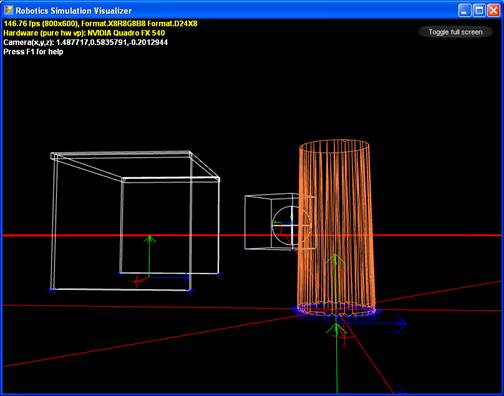504x396 pixels.
Task: Minimize the Robotics Simulation Visualizer window
Action: point(464,10)
